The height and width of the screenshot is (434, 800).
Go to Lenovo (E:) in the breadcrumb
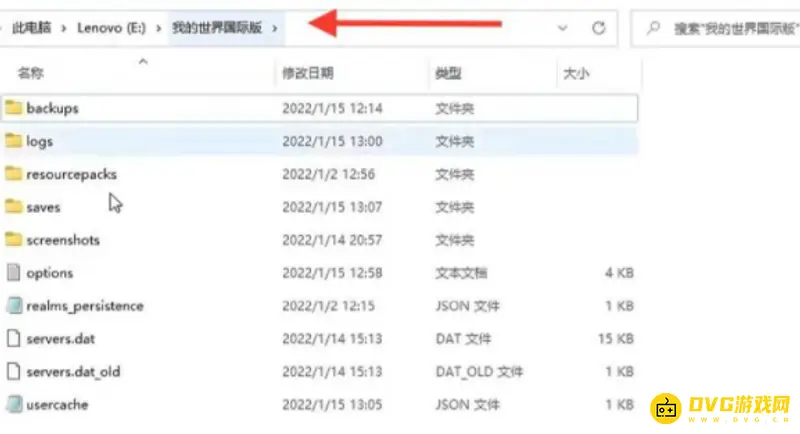111,28
